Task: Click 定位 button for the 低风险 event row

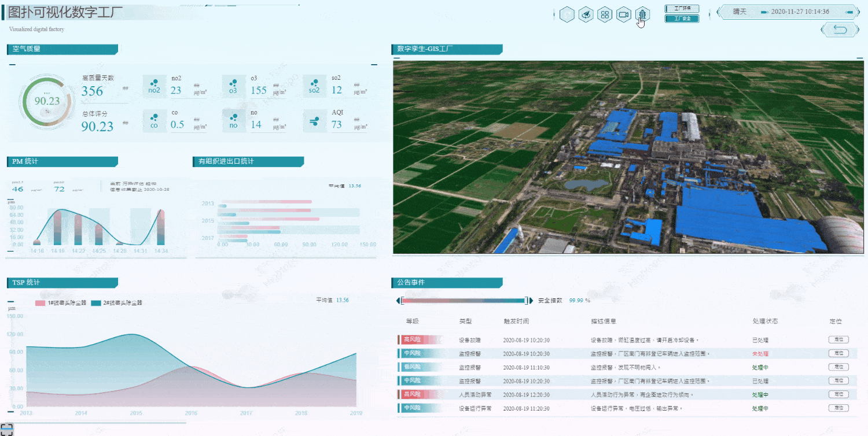Action: 838,367
